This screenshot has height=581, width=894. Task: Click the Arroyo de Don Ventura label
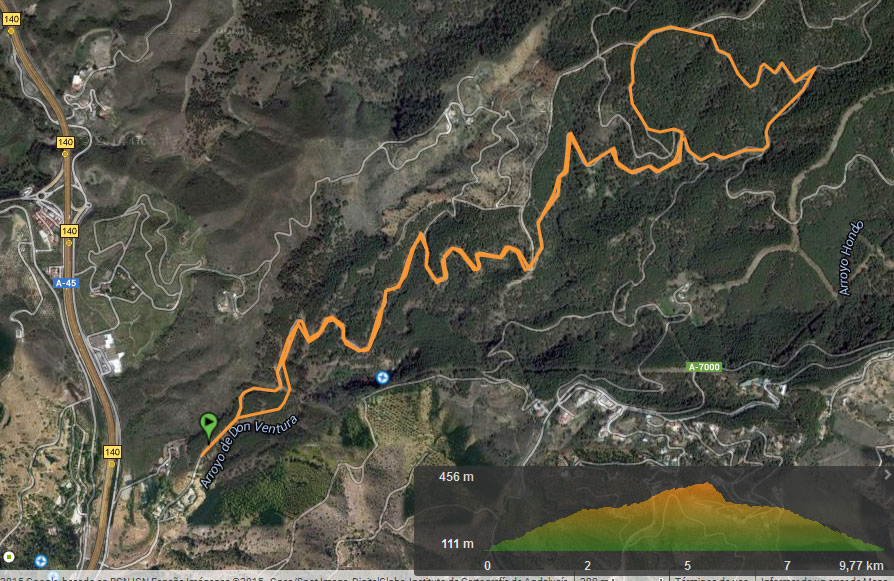pos(249,451)
